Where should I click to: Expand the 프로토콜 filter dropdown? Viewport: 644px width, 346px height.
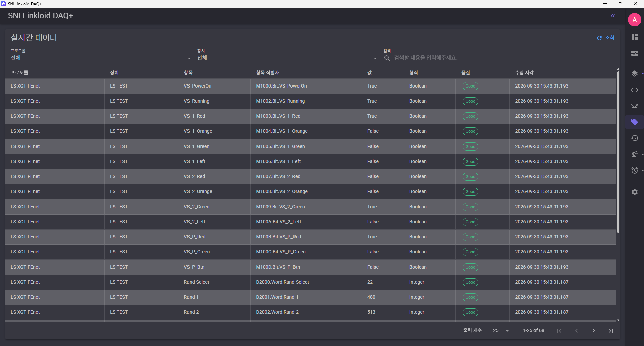[101, 58]
